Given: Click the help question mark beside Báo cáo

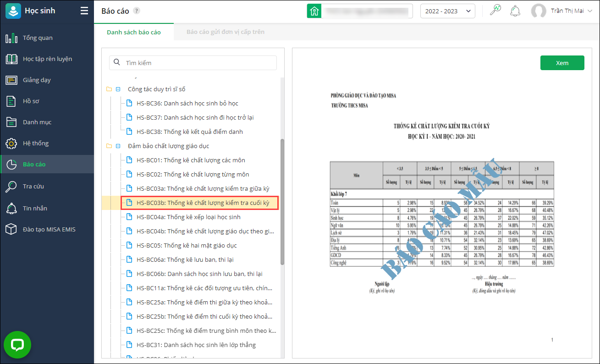Looking at the screenshot, I should tap(137, 11).
